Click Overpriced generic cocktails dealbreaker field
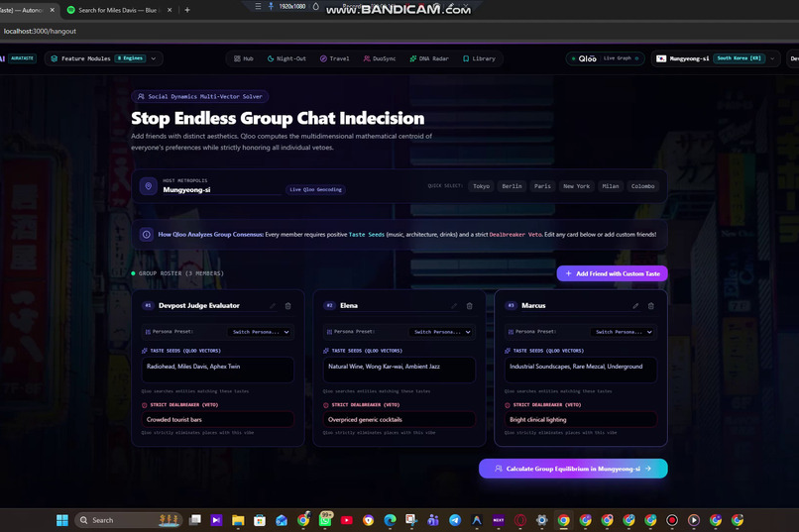799x532 pixels. pyautogui.click(x=399, y=419)
